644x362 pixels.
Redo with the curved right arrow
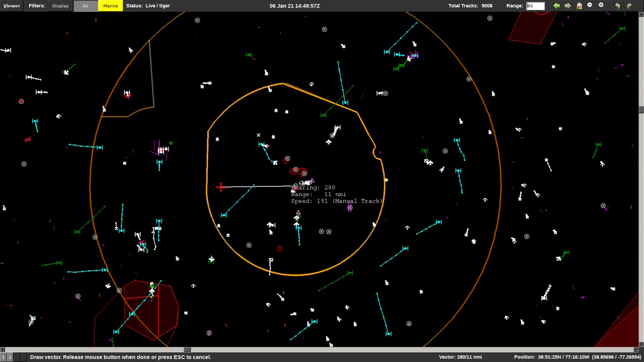pos(629,6)
